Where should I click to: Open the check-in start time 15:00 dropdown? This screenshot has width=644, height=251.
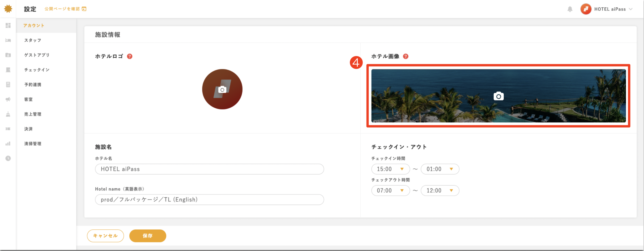point(390,169)
